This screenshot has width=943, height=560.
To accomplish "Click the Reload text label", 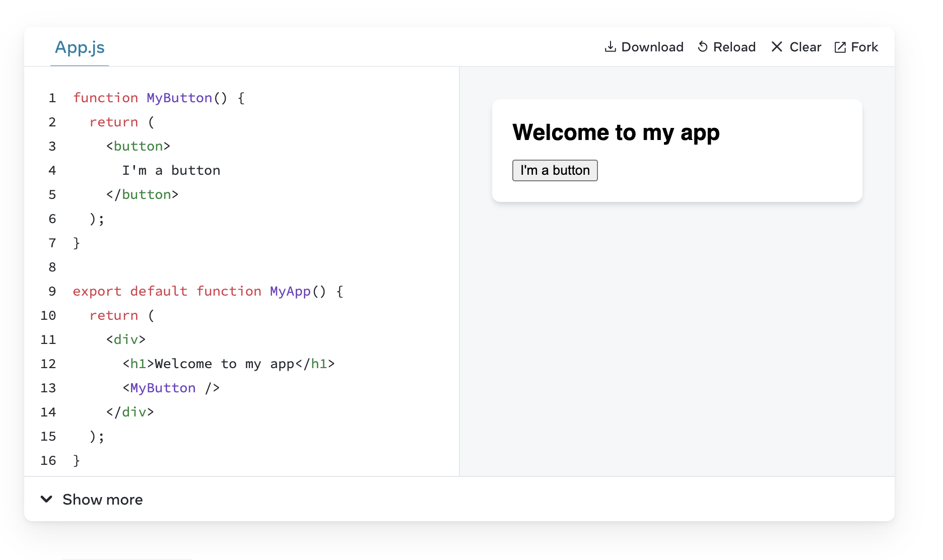I will coord(734,47).
